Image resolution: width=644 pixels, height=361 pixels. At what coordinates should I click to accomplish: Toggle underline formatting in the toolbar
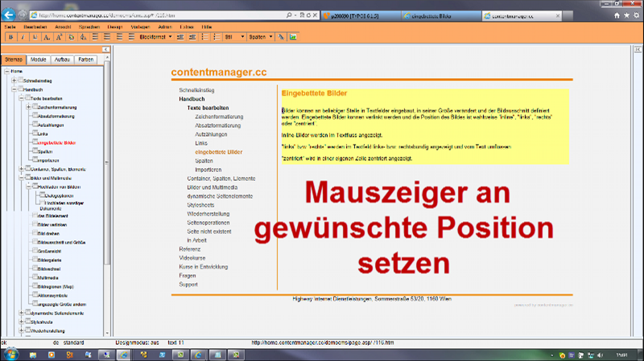(x=35, y=37)
